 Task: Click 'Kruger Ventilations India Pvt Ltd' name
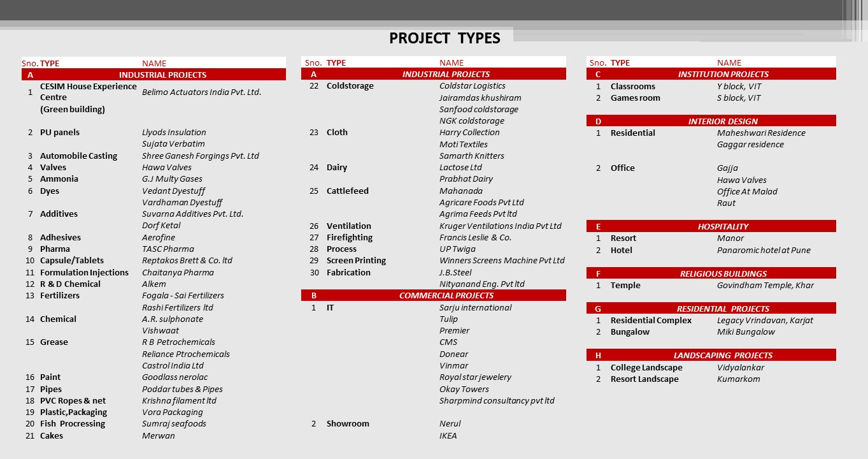click(x=501, y=226)
